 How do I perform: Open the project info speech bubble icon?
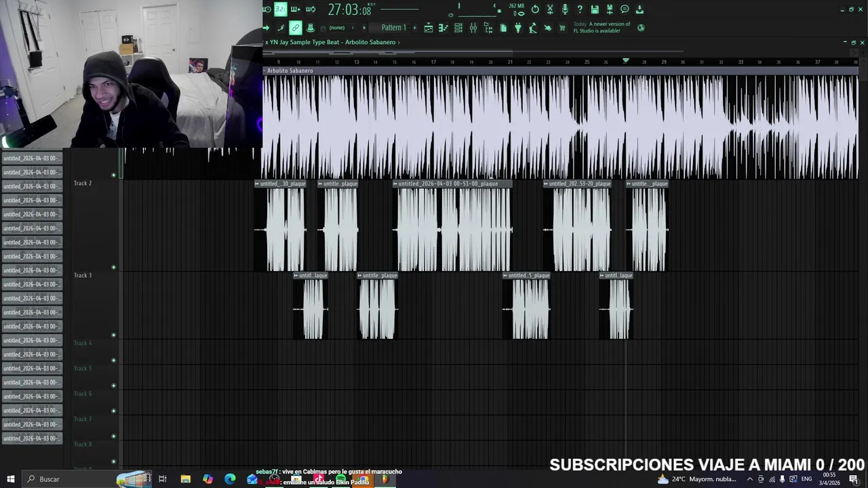pyautogui.click(x=625, y=9)
